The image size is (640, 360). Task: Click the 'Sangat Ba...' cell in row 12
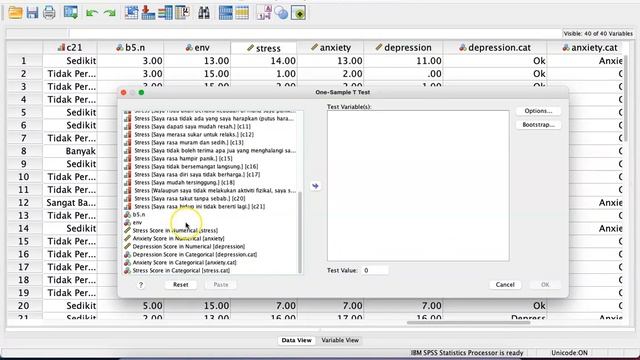(70, 202)
